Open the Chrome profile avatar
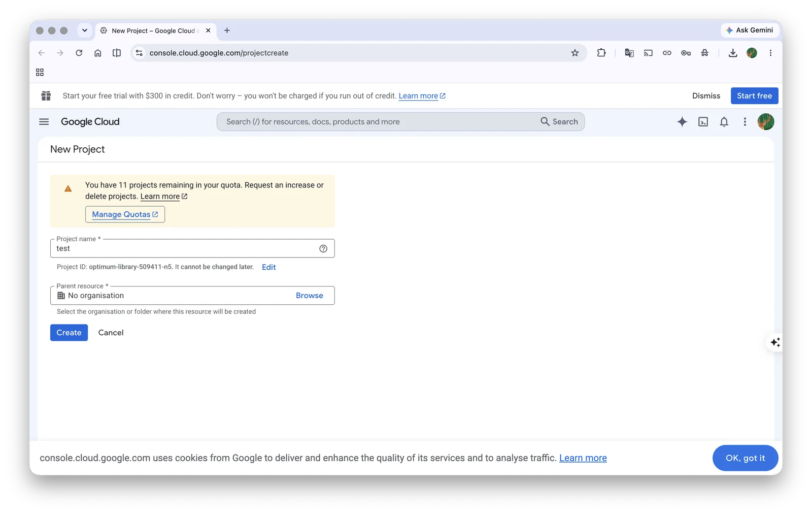Viewport: 812px width, 514px height. pos(752,53)
